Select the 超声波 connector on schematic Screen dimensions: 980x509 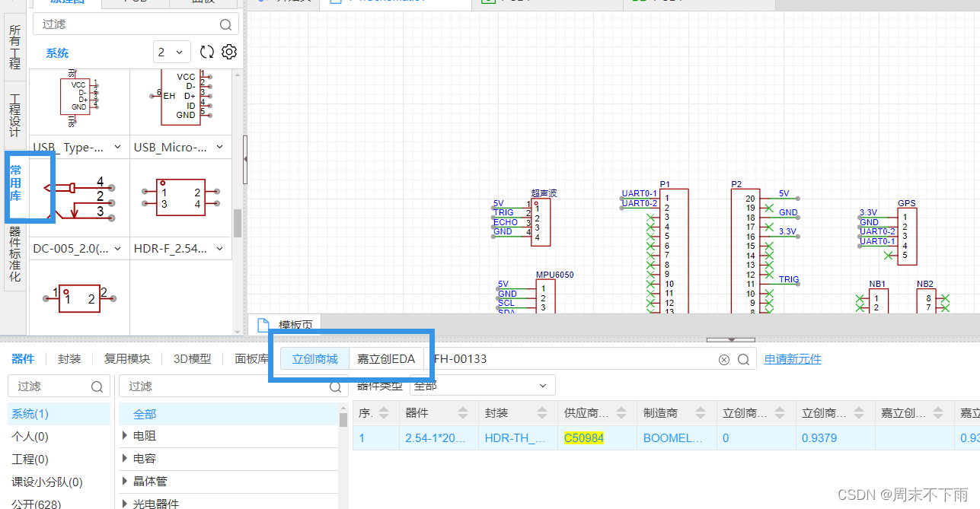[x=540, y=221]
